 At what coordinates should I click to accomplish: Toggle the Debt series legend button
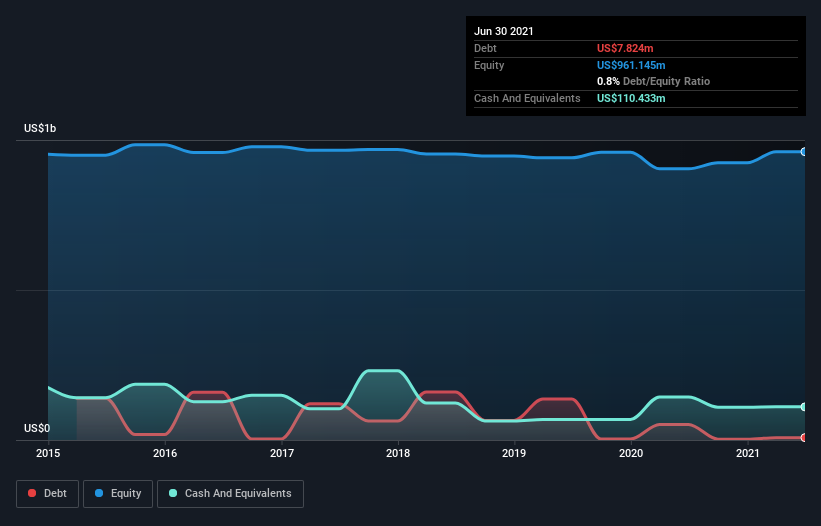pos(47,494)
